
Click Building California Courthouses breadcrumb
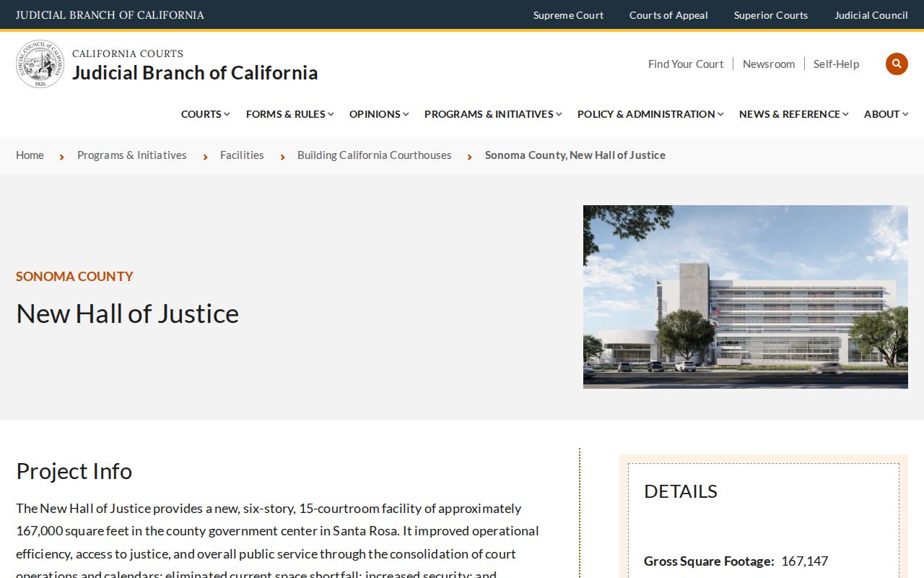(375, 155)
